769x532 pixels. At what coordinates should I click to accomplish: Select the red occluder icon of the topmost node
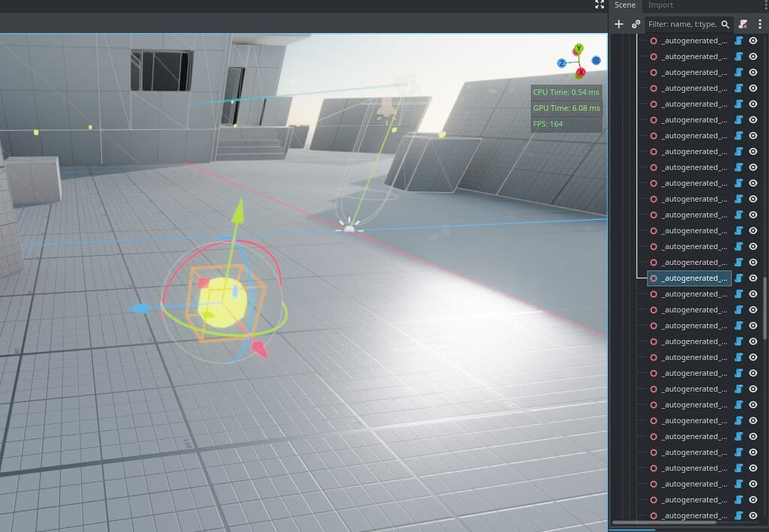[653, 40]
